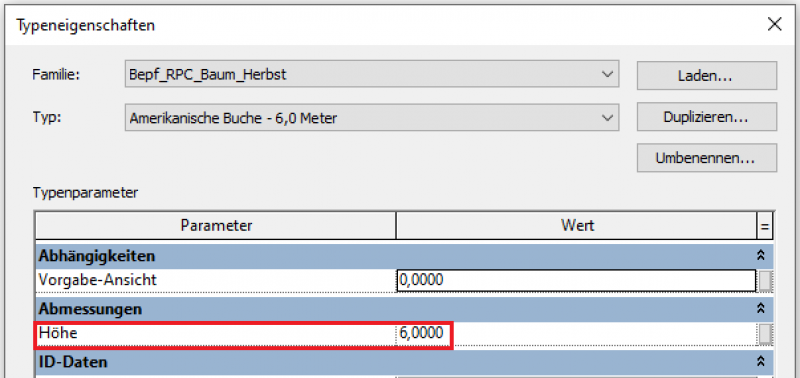Click the Vorgabe-Ansicht value field 0,0000
Image resolution: width=800 pixels, height=378 pixels.
tap(577, 281)
